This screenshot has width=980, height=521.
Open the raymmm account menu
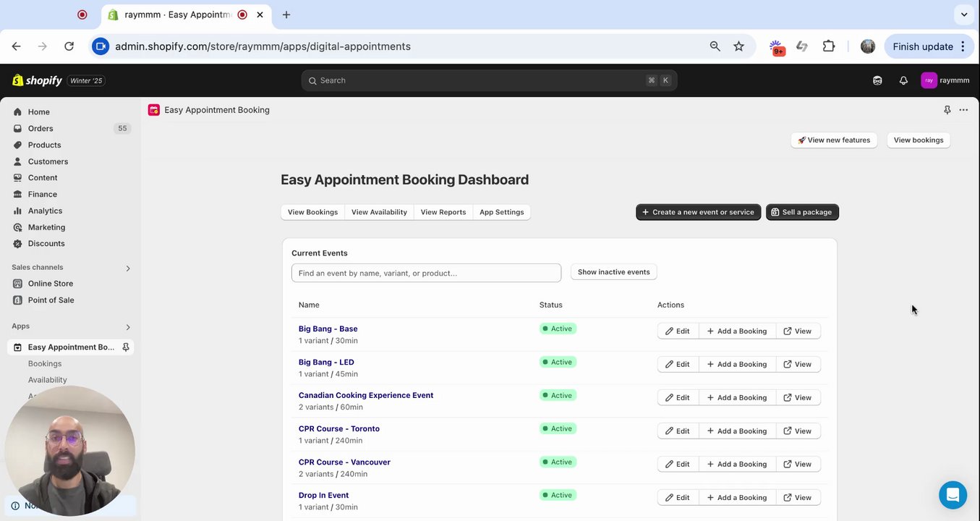[x=945, y=80]
